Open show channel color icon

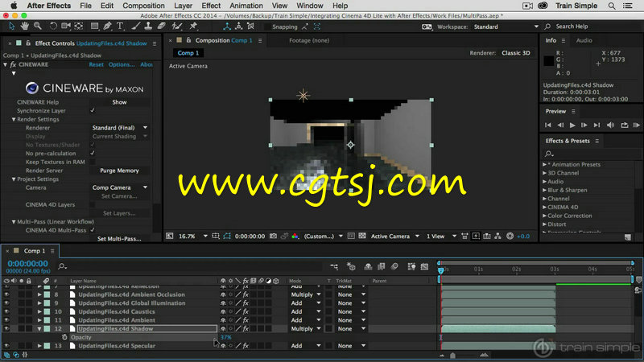(295, 236)
